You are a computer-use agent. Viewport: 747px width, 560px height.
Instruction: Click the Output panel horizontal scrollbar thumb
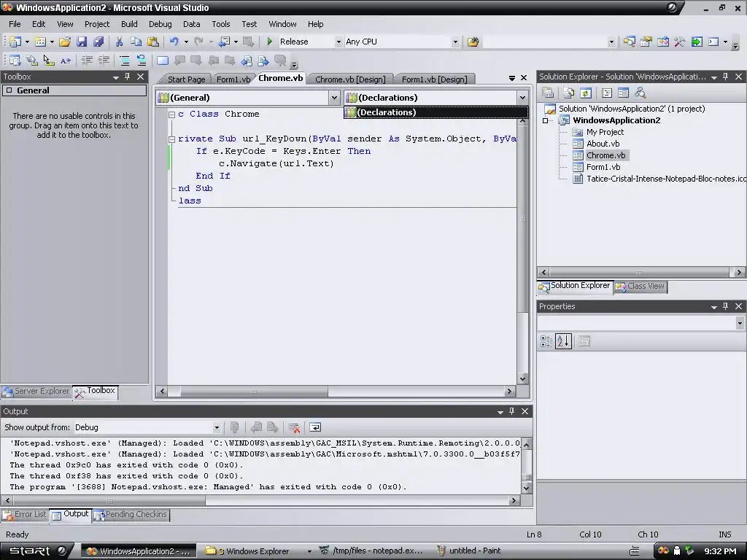point(109,501)
